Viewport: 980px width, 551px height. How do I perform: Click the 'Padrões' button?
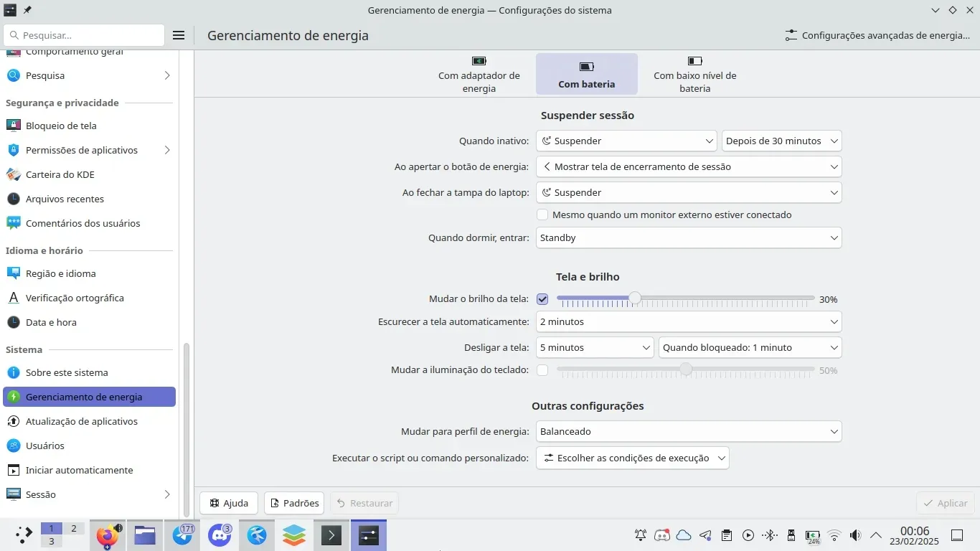click(294, 503)
